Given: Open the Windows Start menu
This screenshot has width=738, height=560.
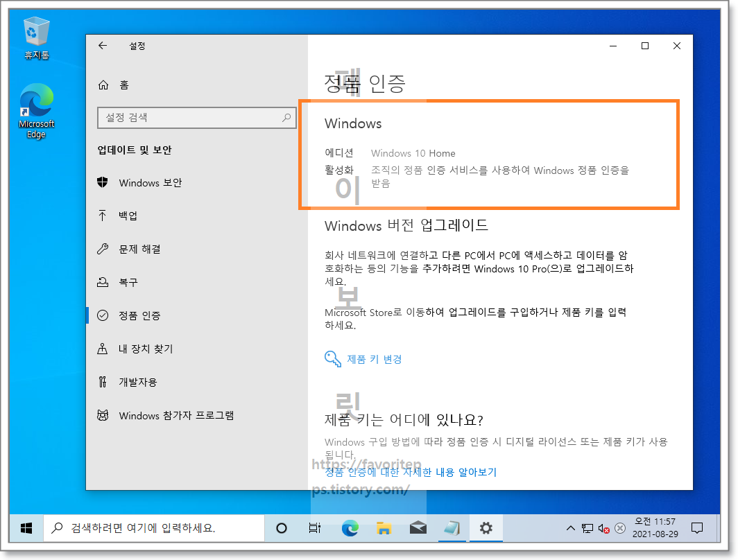Looking at the screenshot, I should pyautogui.click(x=26, y=528).
